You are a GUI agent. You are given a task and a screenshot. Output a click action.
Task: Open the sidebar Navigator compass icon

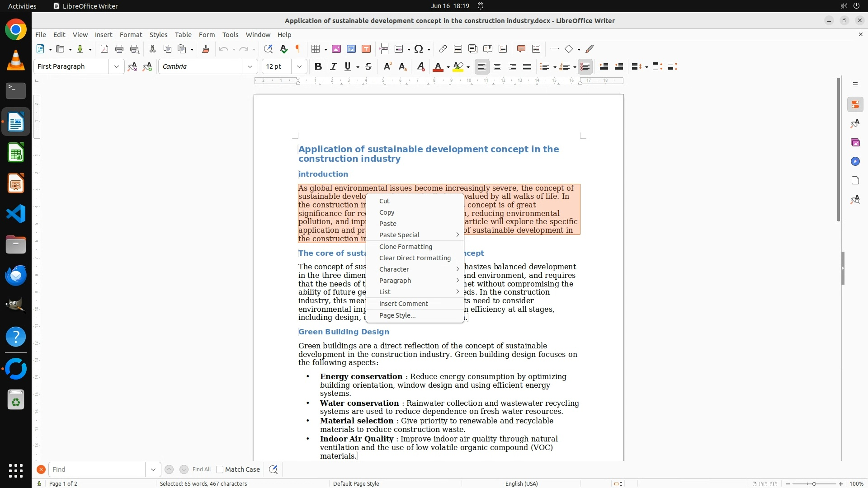855,161
